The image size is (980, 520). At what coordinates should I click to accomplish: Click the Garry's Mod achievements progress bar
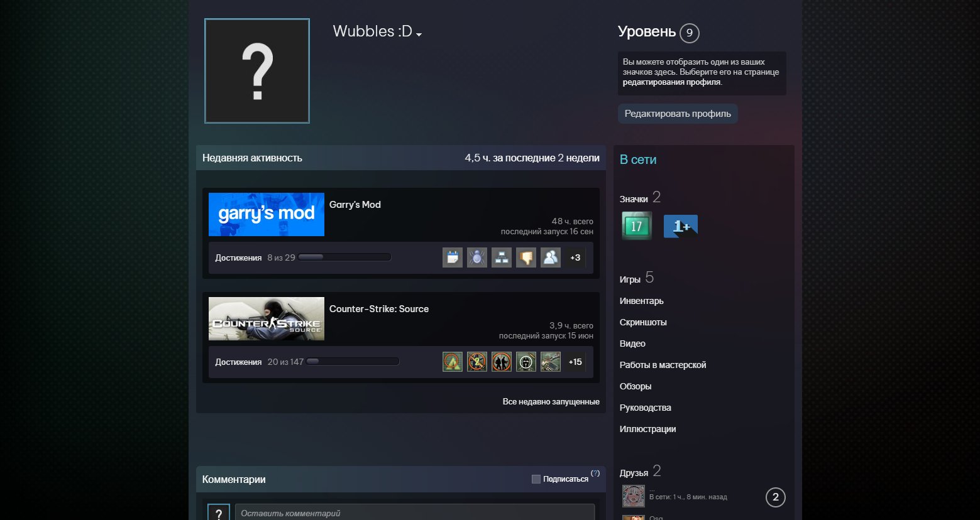[x=344, y=257]
